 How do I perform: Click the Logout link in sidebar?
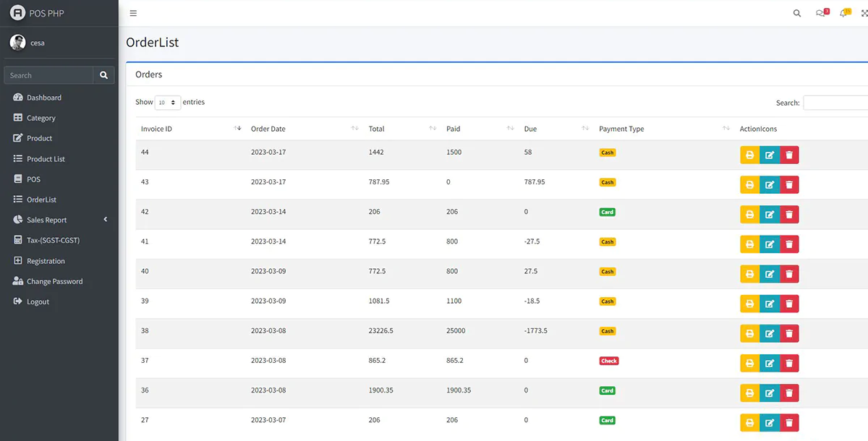click(38, 301)
